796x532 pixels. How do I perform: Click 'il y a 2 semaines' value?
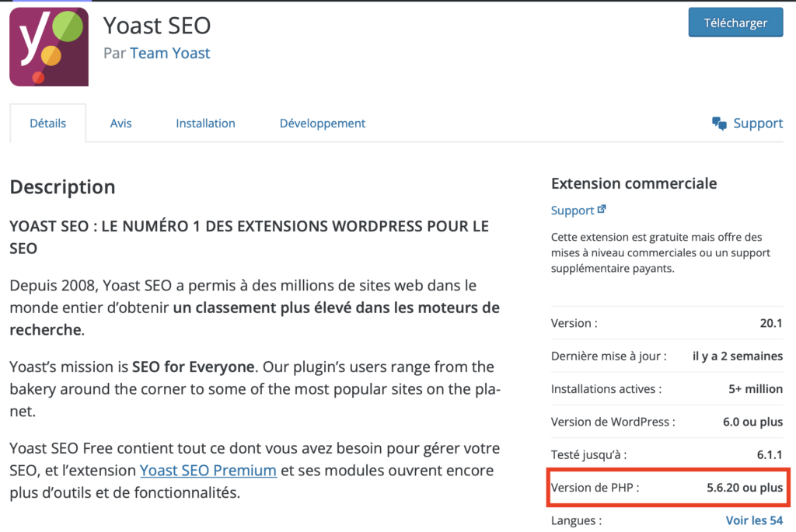coord(737,356)
